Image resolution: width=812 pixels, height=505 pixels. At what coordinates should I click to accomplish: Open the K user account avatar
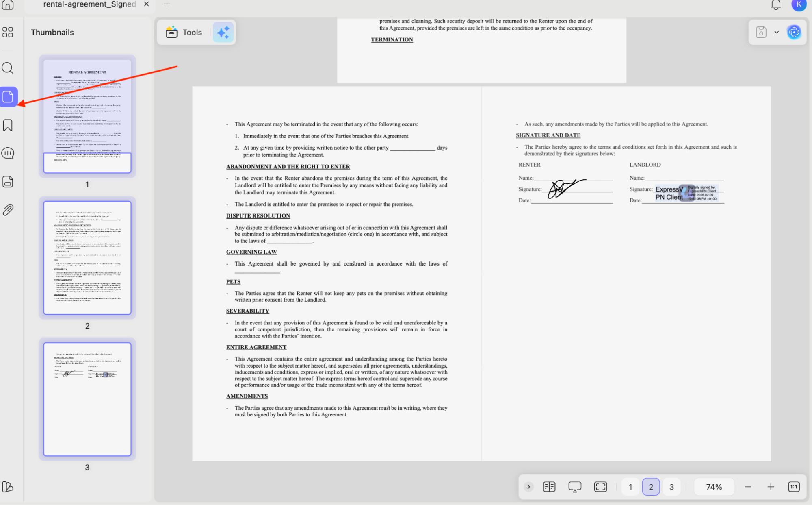[x=799, y=4]
